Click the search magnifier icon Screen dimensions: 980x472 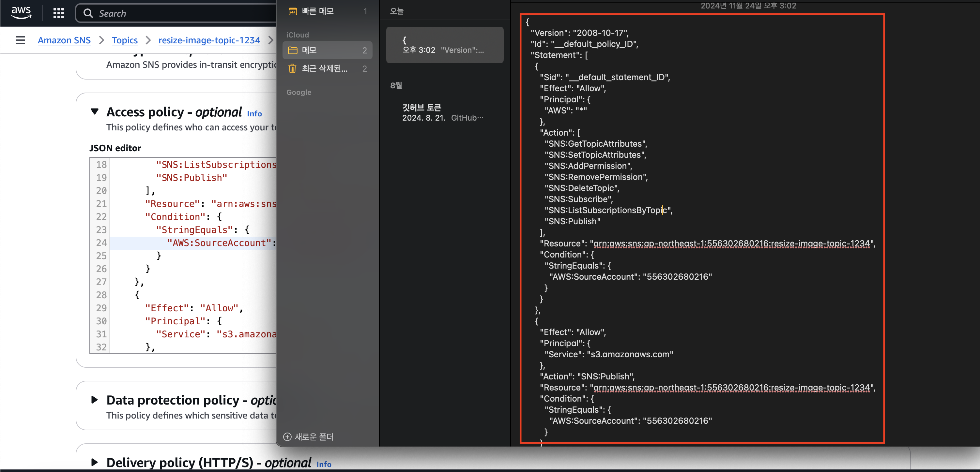88,13
